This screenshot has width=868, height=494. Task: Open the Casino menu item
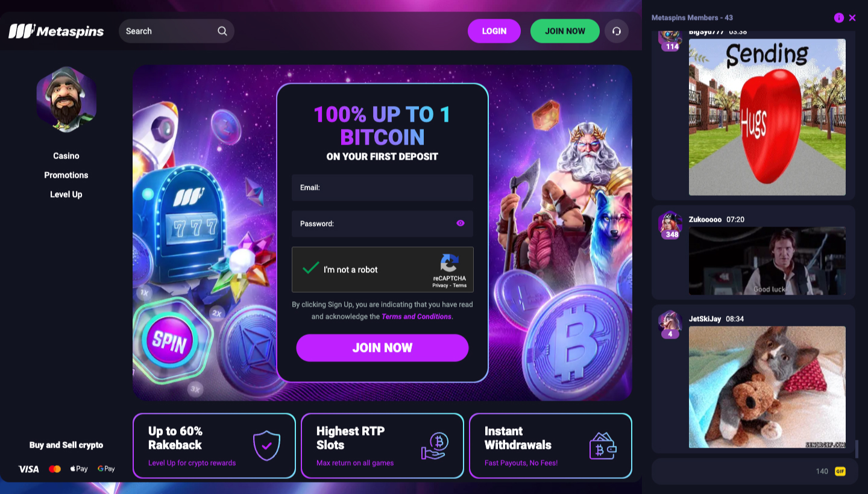[x=66, y=156]
